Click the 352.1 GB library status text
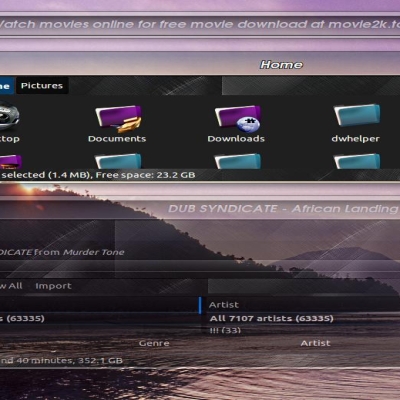Viewport: 400px width, 400px height. (x=100, y=361)
